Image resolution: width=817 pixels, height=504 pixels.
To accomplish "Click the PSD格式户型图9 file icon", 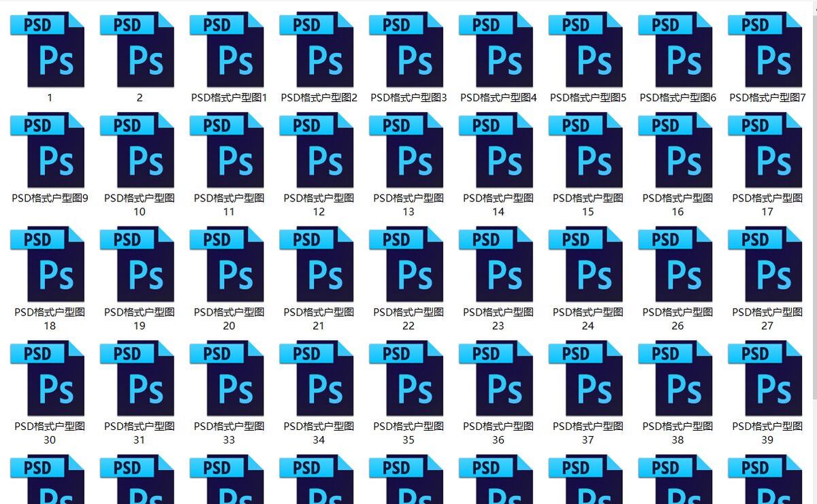I will pyautogui.click(x=50, y=152).
